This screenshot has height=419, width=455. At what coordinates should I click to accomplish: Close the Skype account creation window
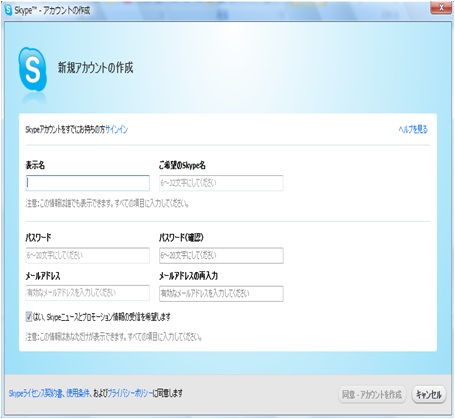pos(441,8)
